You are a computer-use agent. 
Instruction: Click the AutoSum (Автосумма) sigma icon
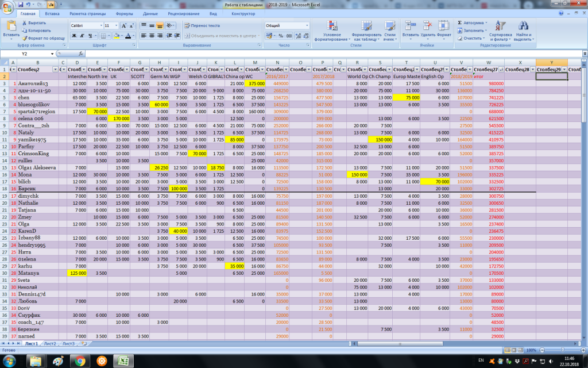461,22
